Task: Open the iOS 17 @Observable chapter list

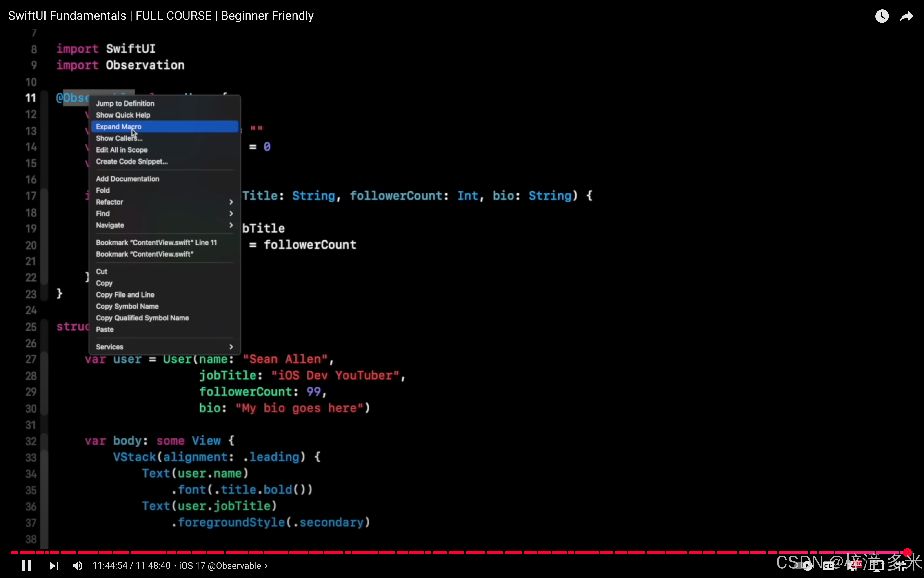Action: [x=224, y=565]
